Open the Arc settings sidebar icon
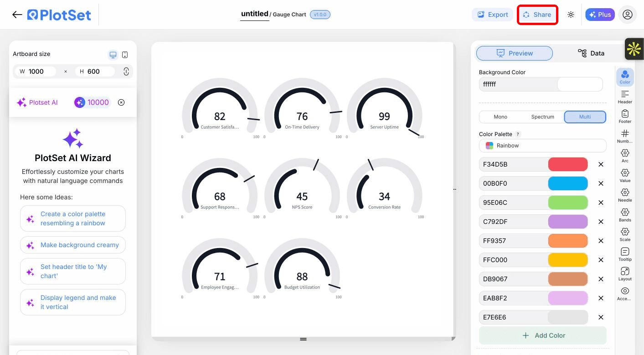This screenshot has width=644, height=355. tap(625, 155)
